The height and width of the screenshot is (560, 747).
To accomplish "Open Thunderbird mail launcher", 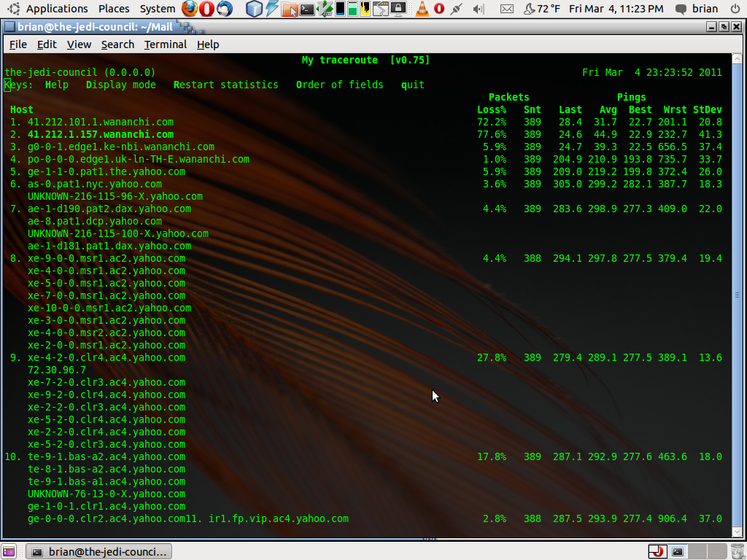I will click(x=225, y=9).
